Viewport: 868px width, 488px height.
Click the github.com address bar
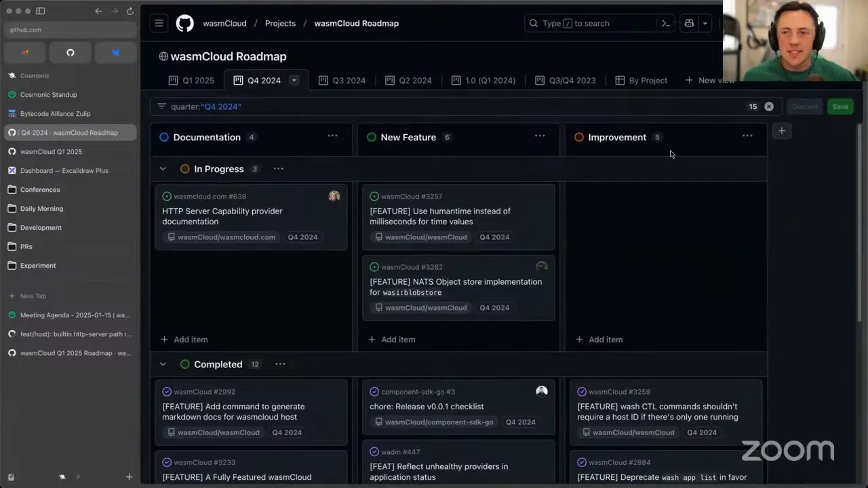tap(71, 30)
